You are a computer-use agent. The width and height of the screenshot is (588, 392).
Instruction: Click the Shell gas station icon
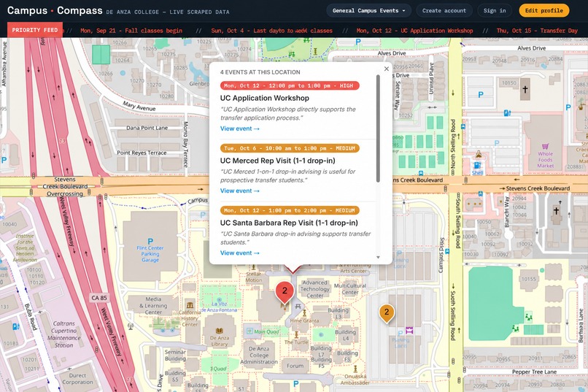coord(477,166)
